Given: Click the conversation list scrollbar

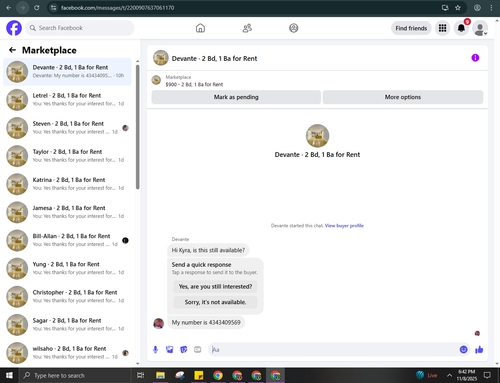Looking at the screenshot, I should (x=138, y=127).
